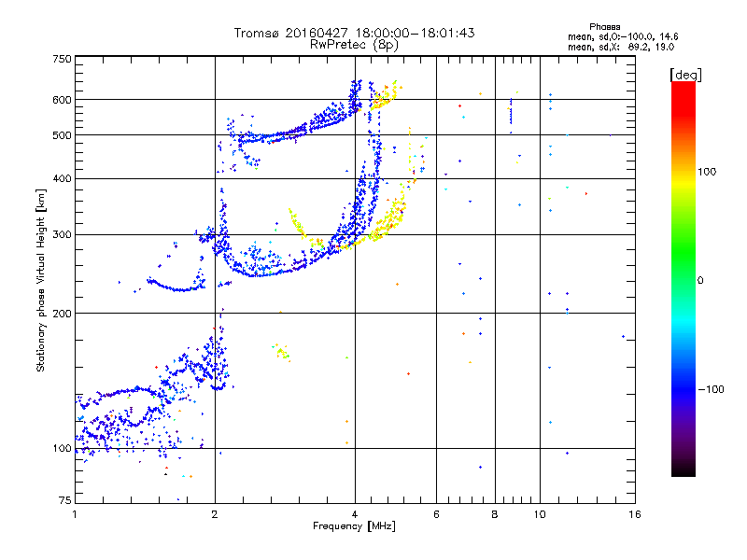This screenshot has width=747, height=560.
Task: Click the x-axis tick label '4'
Action: pyautogui.click(x=355, y=514)
